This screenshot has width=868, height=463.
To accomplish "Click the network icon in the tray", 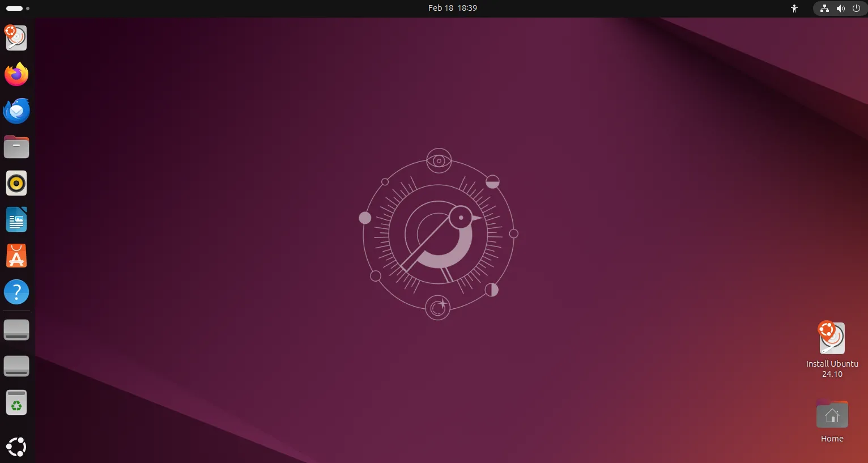I will [824, 8].
